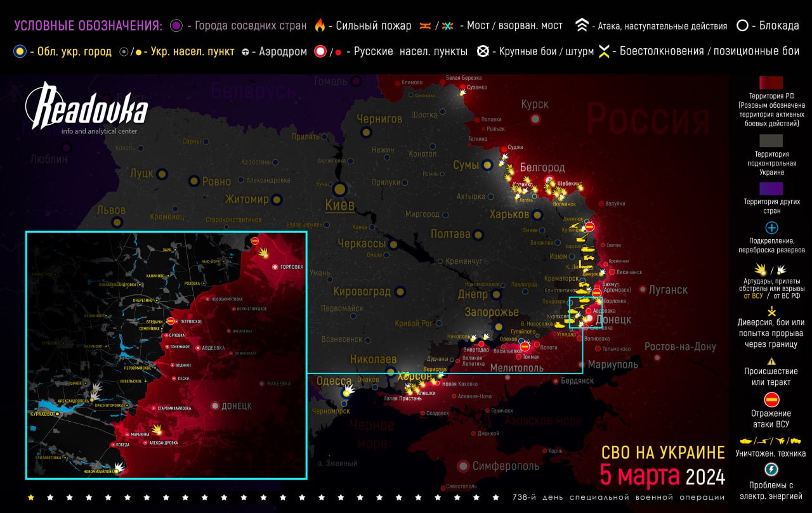Click the 5 марта 2024 date text
812x513 pixels.
click(x=663, y=476)
